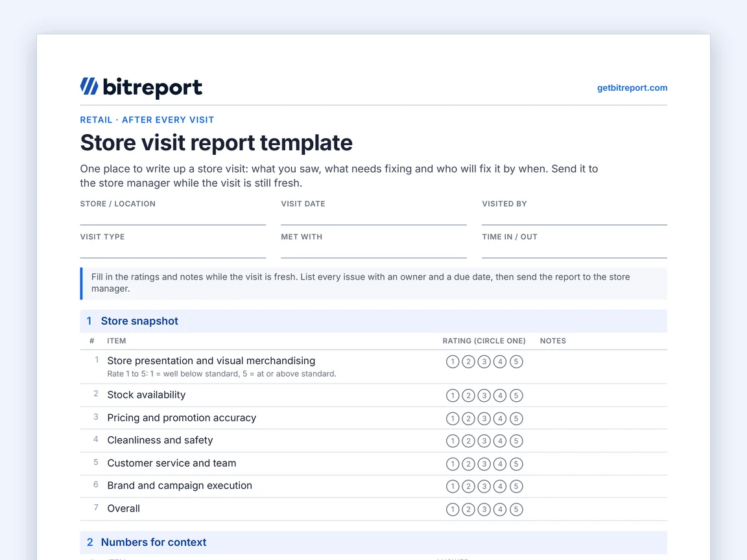This screenshot has height=560, width=747.
Task: Click the Store presentation and visual merchandising text
Action: click(x=211, y=360)
